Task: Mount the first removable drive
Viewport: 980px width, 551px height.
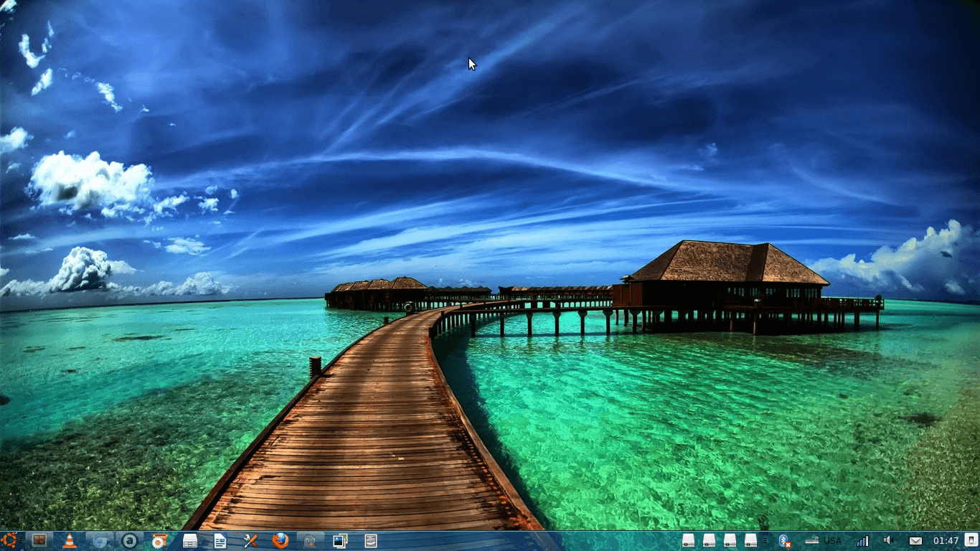Action: [687, 541]
